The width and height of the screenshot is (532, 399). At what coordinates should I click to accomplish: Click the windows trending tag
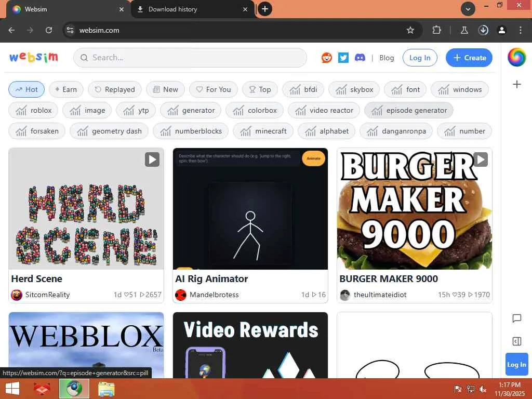[x=460, y=89]
